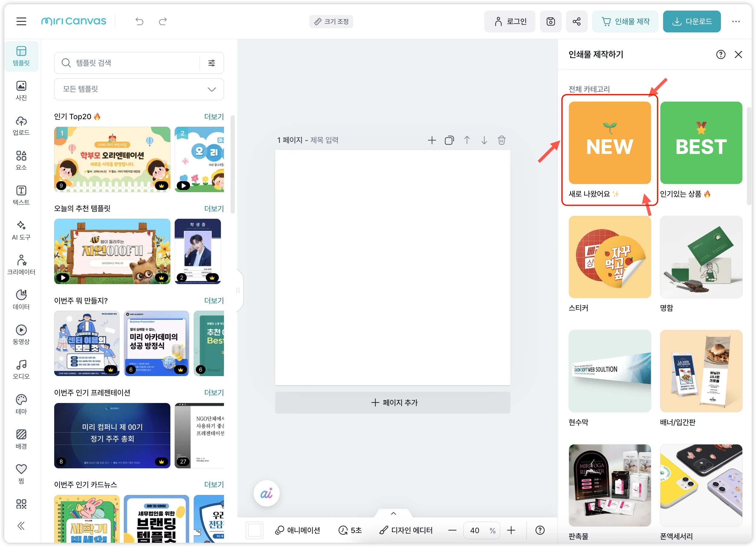The width and height of the screenshot is (756, 547).
Task: Delete page with the trash icon
Action: tap(501, 140)
